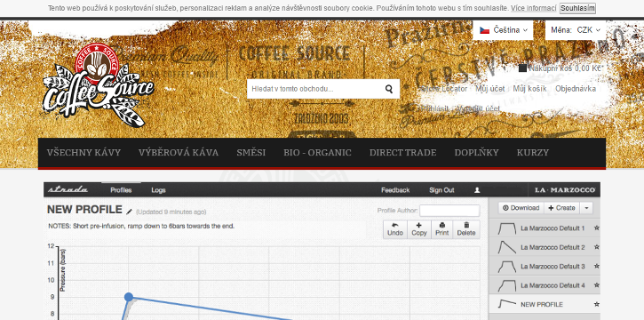Click Sign Out
Screen dimensions: 644x320
[x=441, y=190]
